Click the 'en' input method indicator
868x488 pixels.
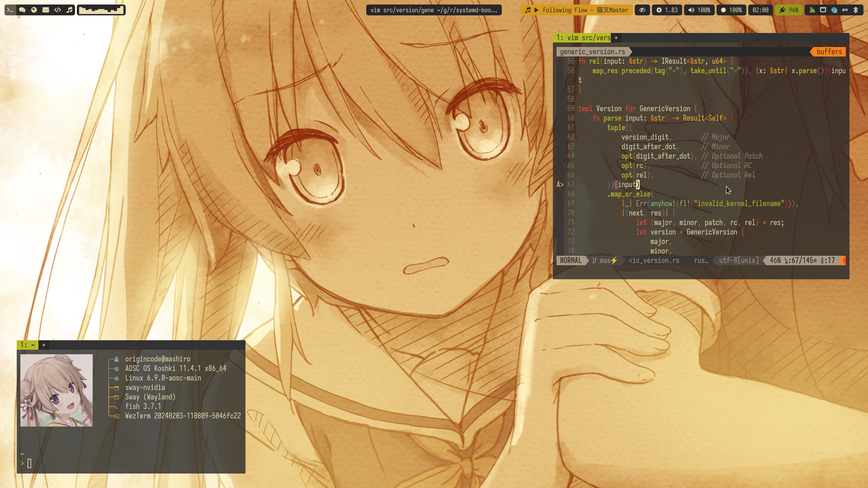coord(845,10)
